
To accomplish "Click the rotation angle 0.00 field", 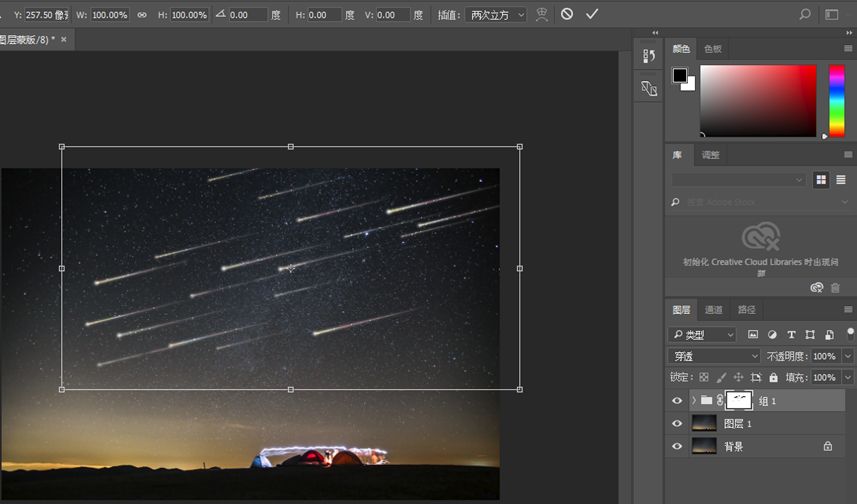I will point(247,15).
